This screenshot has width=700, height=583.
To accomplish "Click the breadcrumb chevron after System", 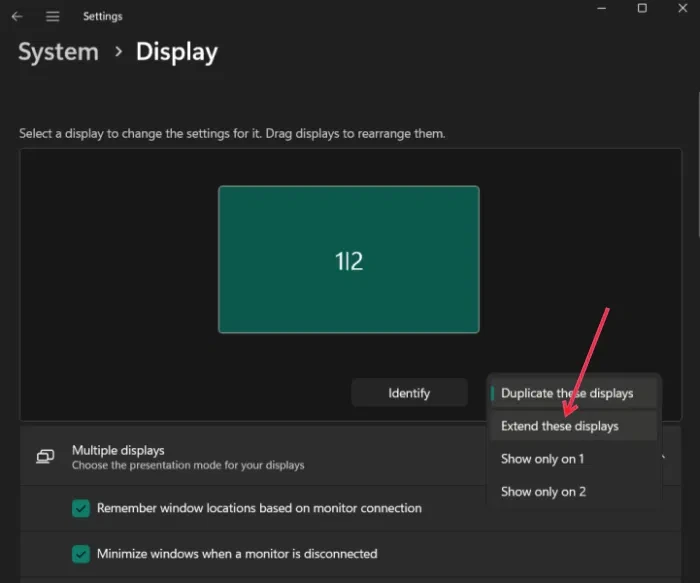I will click(118, 52).
